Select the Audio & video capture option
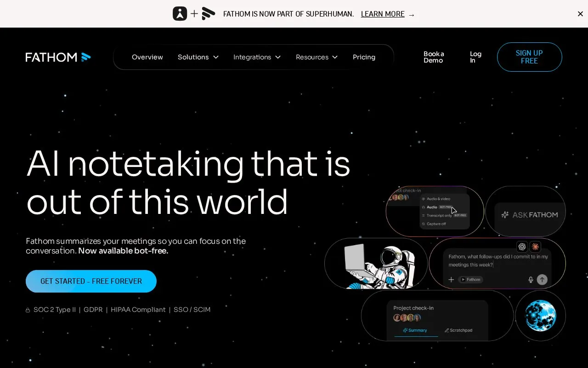Screen dimensions: 588x368 (x=435, y=199)
